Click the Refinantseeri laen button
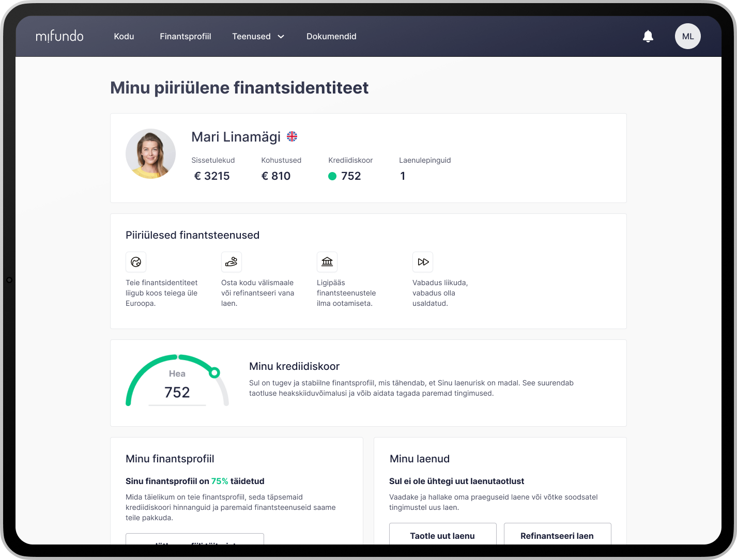This screenshot has width=737, height=560. [557, 535]
